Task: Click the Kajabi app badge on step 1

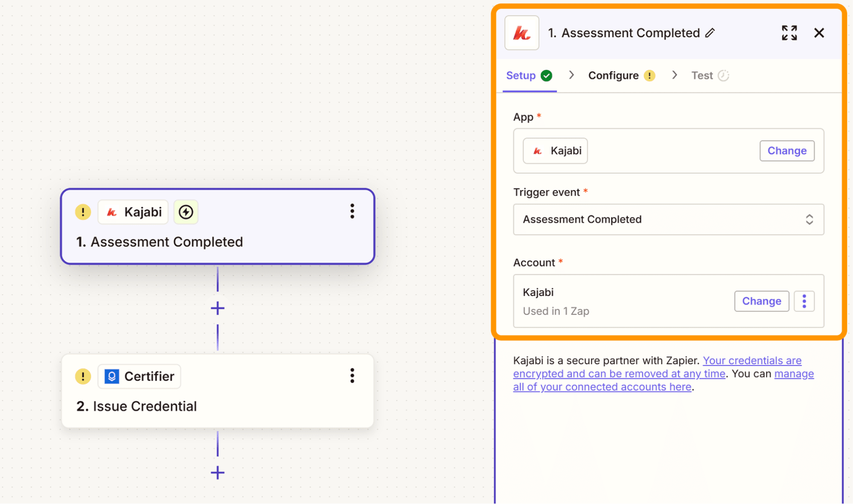Action: [x=133, y=212]
